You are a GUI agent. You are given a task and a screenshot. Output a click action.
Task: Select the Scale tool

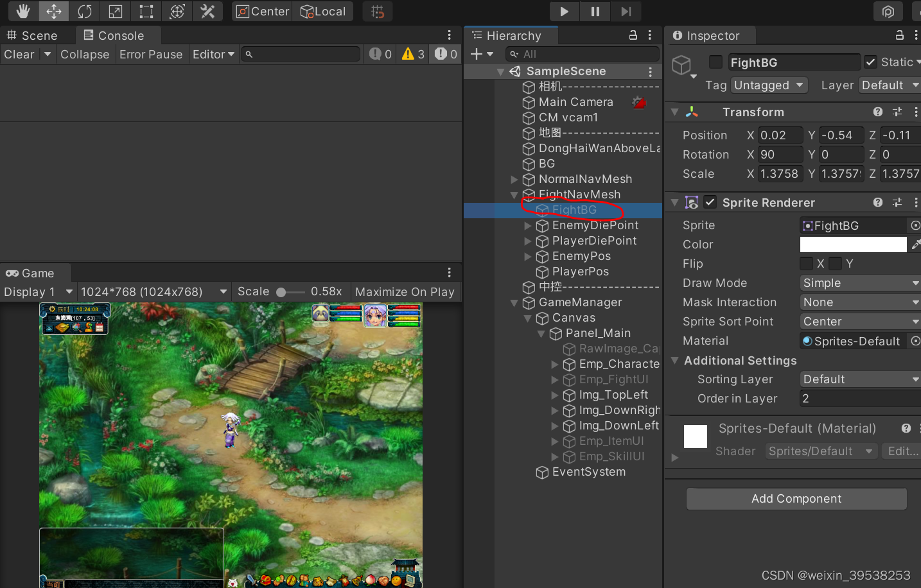click(116, 11)
